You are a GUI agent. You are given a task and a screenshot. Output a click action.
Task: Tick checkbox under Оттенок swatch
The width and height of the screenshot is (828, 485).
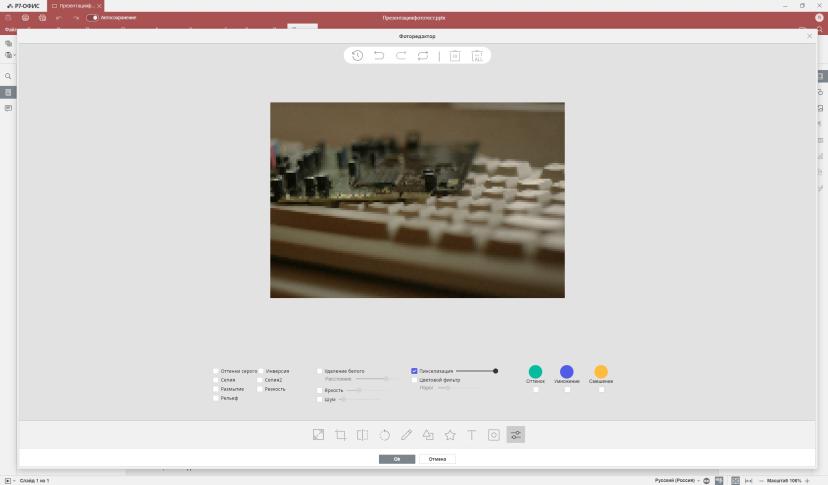(535, 390)
